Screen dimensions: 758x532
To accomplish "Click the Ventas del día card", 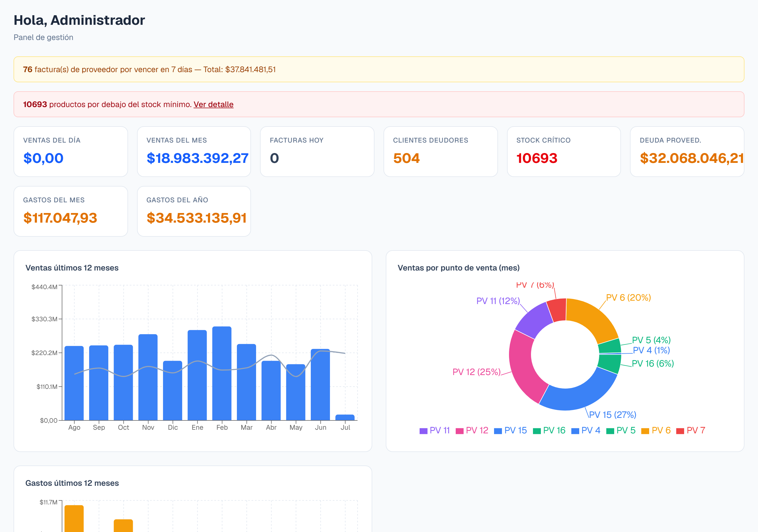I will tap(71, 152).
